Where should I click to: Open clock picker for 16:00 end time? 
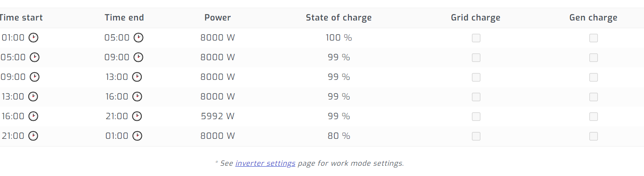tap(137, 97)
